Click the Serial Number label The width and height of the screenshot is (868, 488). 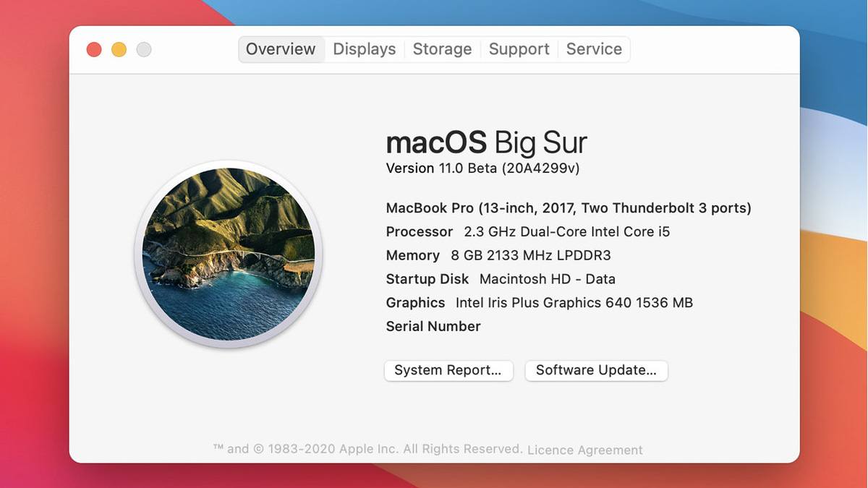(x=433, y=327)
